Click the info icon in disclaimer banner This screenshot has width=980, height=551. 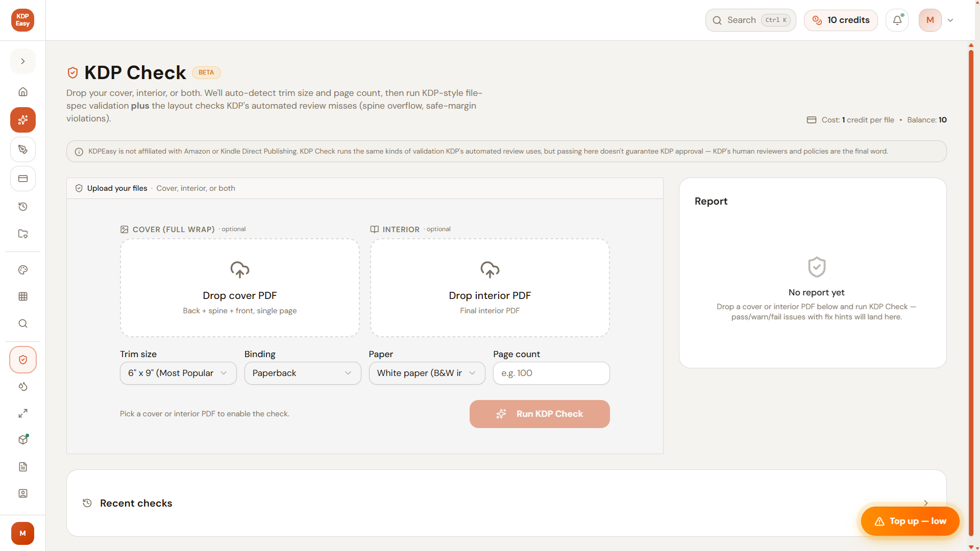click(x=79, y=152)
